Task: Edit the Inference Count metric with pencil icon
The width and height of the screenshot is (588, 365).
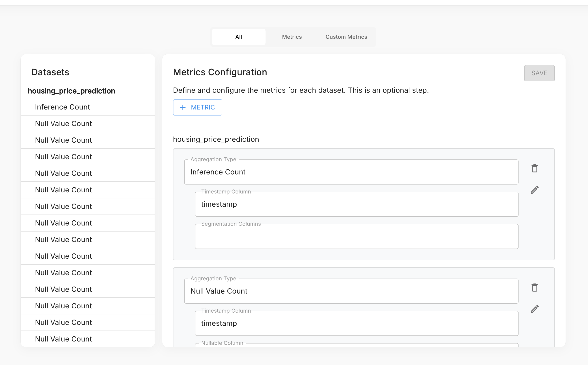Action: pos(534,190)
